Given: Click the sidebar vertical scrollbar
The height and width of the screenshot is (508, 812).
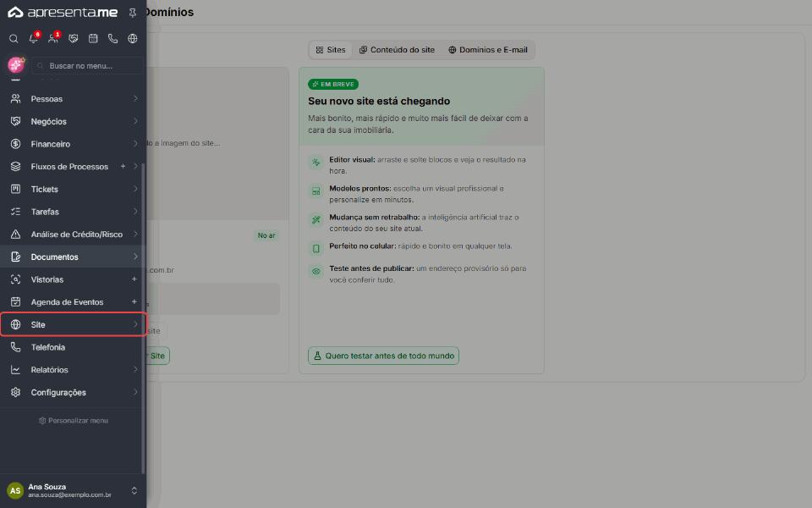Looking at the screenshot, I should coord(143,317).
